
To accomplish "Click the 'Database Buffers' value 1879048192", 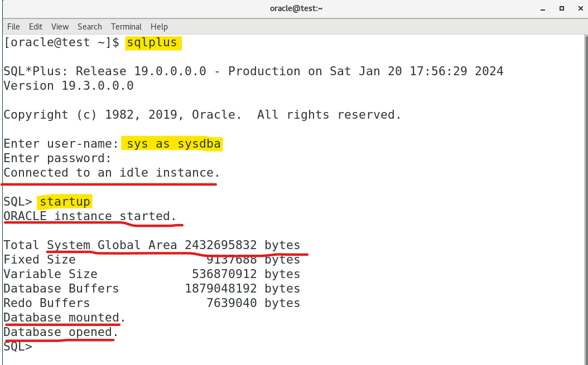I will tap(221, 289).
